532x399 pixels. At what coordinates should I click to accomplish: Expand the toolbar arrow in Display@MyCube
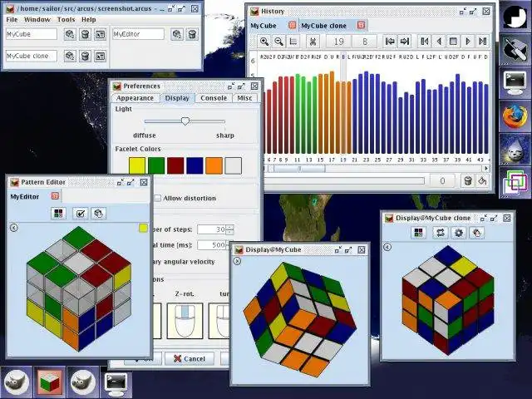237,261
